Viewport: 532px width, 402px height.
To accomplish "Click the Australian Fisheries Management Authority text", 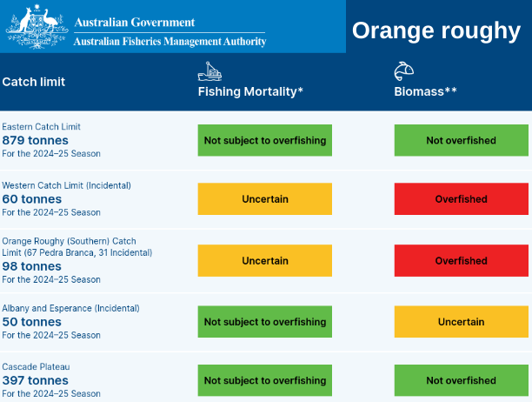I will coord(170,42).
